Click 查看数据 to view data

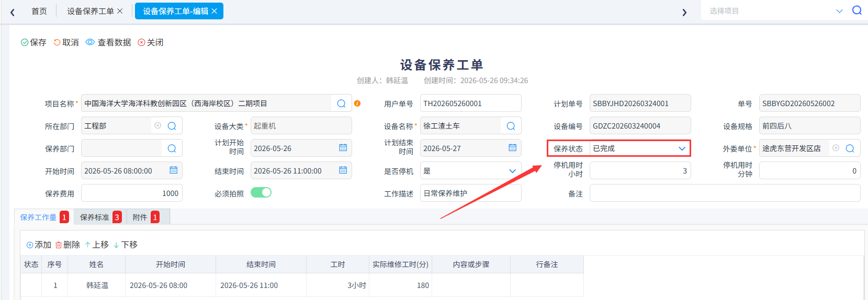[x=108, y=42]
